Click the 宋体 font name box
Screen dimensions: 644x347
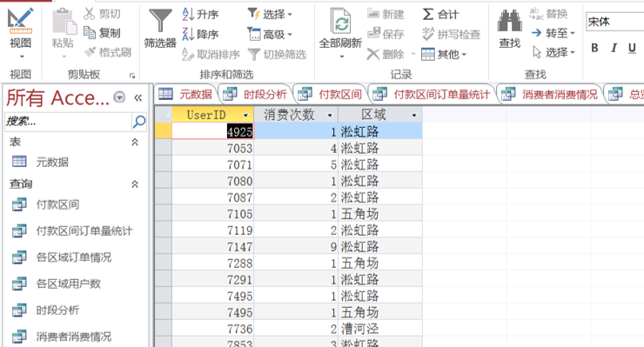[x=614, y=22]
